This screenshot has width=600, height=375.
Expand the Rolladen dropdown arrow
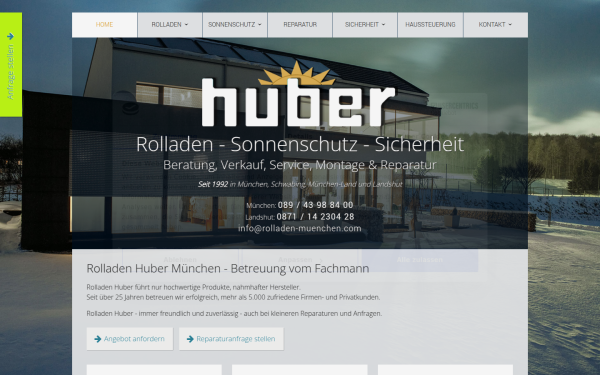[x=186, y=25]
